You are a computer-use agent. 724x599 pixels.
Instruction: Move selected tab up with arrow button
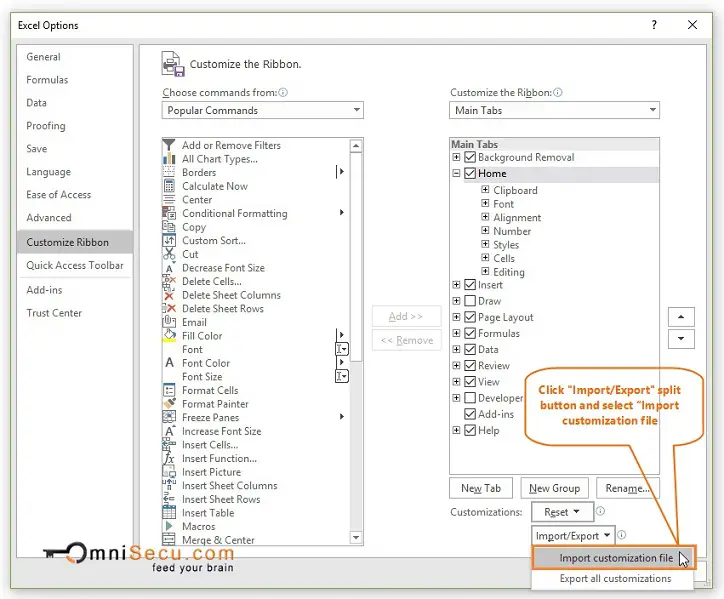[681, 317]
